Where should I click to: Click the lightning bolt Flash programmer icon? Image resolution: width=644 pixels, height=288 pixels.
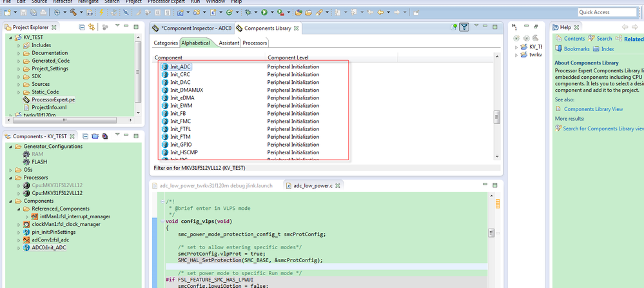(101, 12)
